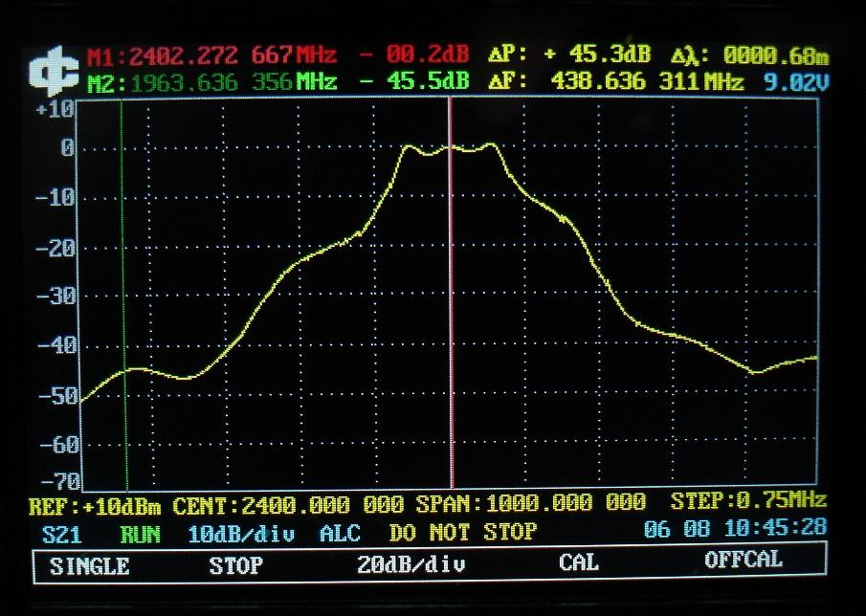Screen dimensions: 866x616
Task: Click the blue 10dB/div scale label
Action: 241,534
